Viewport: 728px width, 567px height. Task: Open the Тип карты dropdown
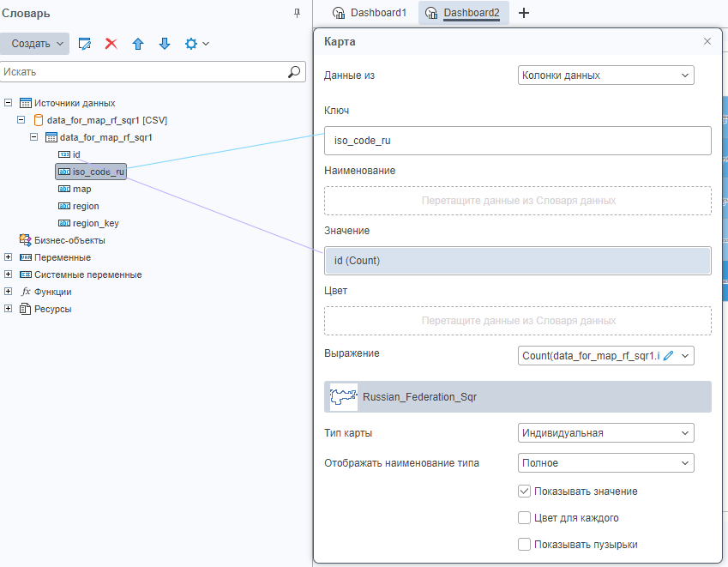[x=605, y=433]
